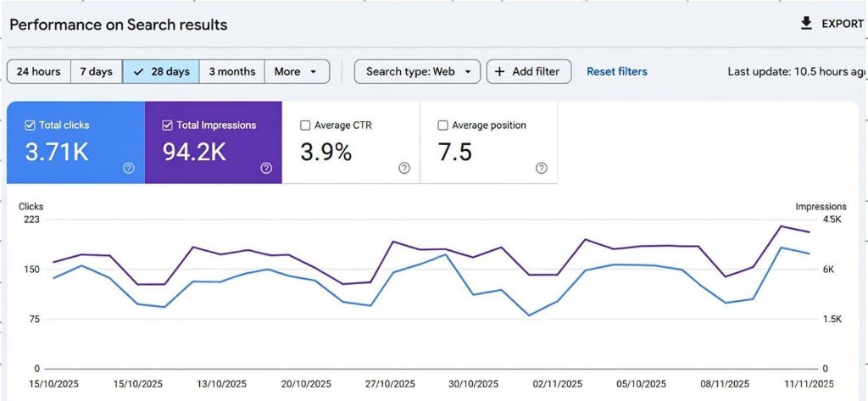Click the Performance on Search results heading
868x401 pixels.
tap(119, 25)
